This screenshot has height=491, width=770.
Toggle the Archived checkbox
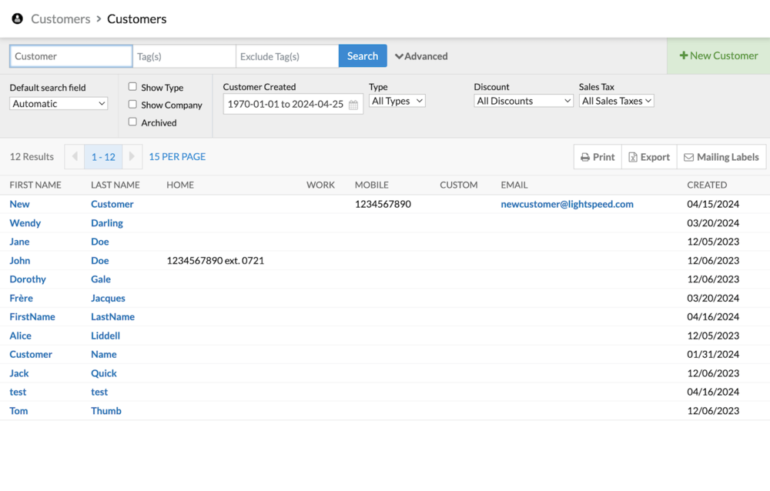pyautogui.click(x=133, y=122)
